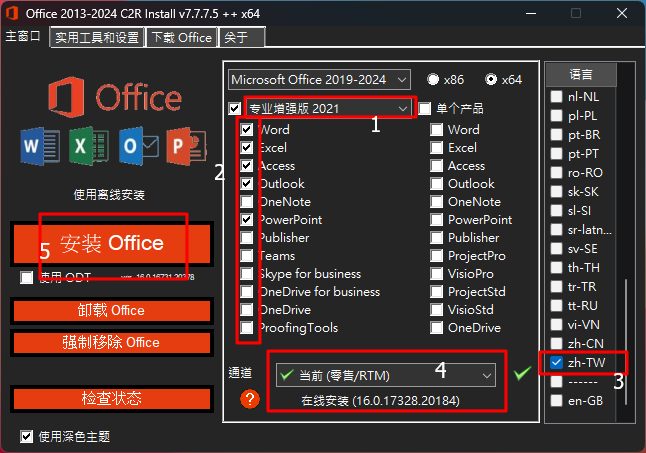646x453 pixels.
Task: Uncheck the zh-TW language
Action: [557, 362]
